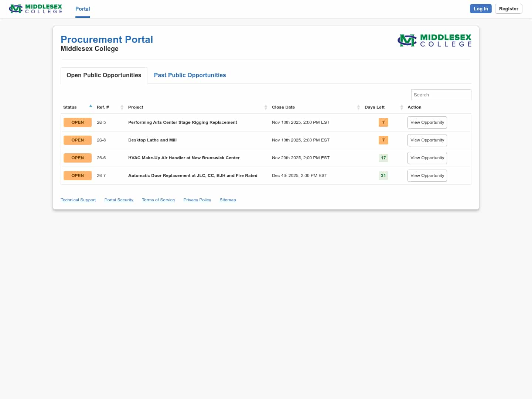Switch to Past Public Opportunities tab
This screenshot has width=532, height=399.
coord(190,75)
